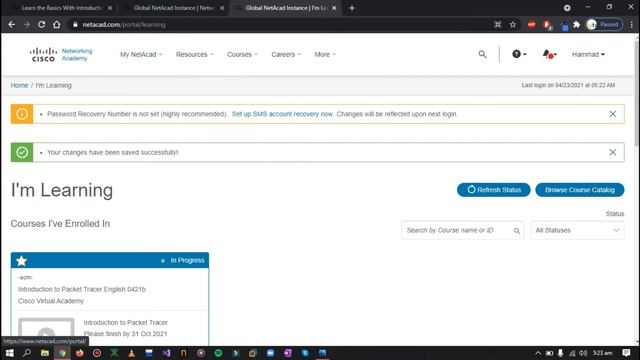Click the In Progress status label

pos(187,260)
